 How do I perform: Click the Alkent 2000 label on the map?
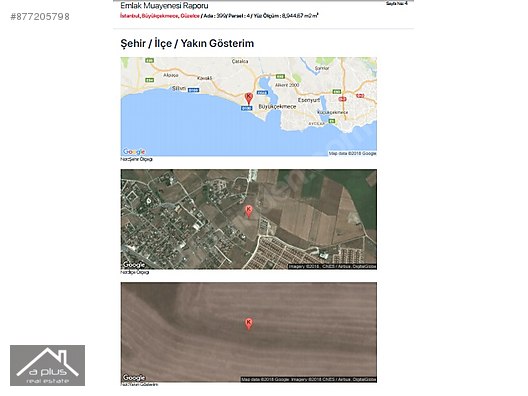287,85
